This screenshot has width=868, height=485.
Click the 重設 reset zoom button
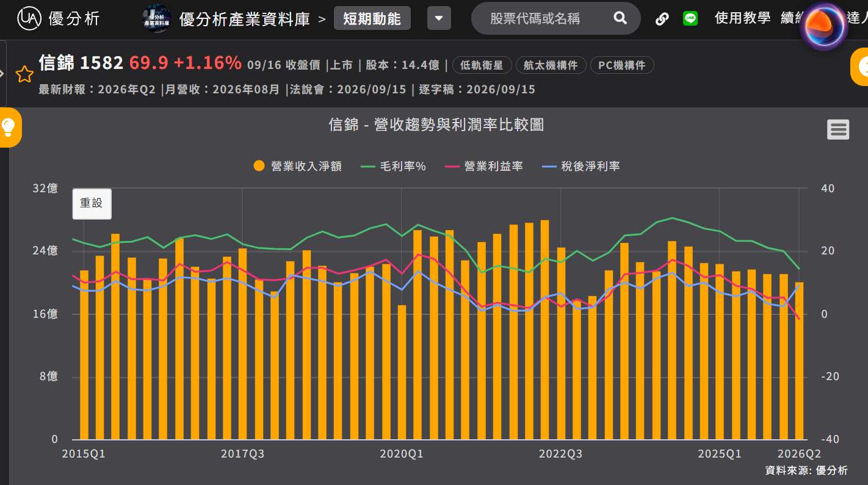point(92,204)
